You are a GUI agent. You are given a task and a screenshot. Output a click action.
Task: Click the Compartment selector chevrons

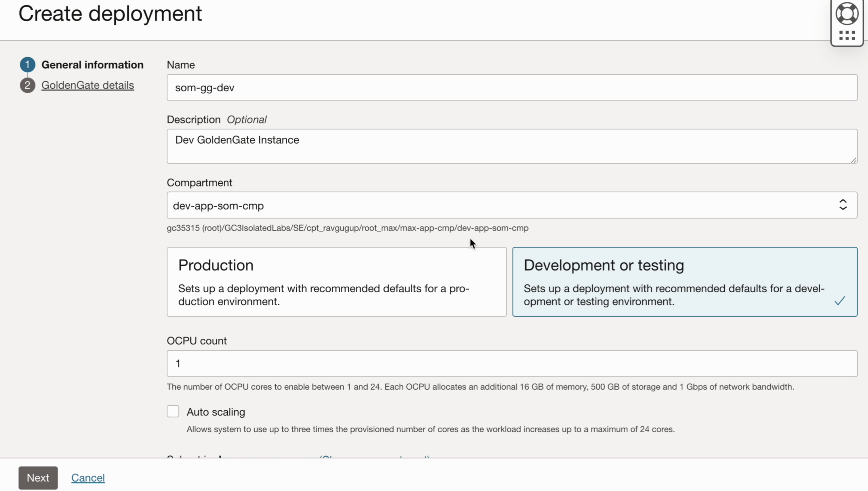click(843, 205)
